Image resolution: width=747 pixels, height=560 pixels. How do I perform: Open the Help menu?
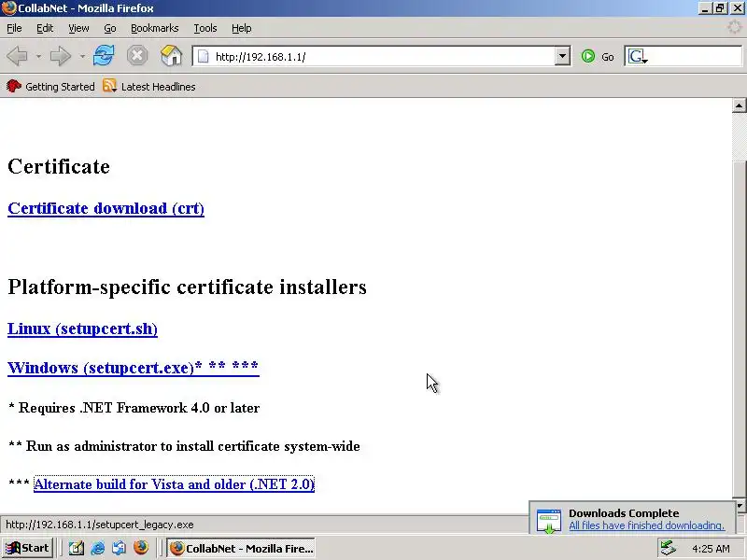tap(242, 28)
